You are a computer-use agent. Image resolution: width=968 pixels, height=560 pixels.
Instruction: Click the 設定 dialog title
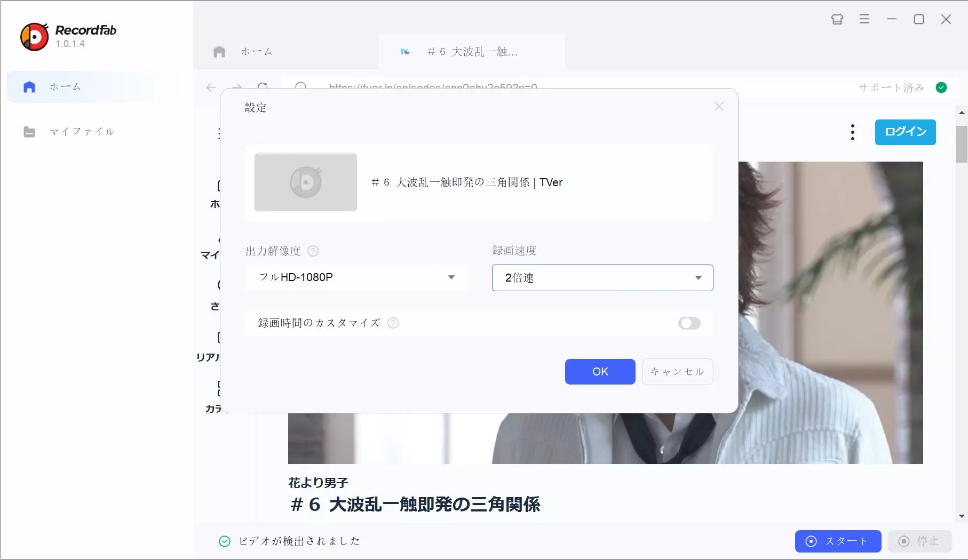[x=256, y=107]
